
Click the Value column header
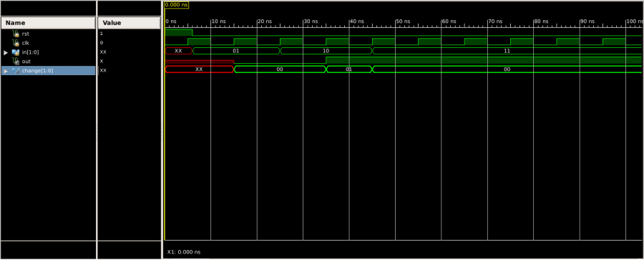tap(129, 23)
